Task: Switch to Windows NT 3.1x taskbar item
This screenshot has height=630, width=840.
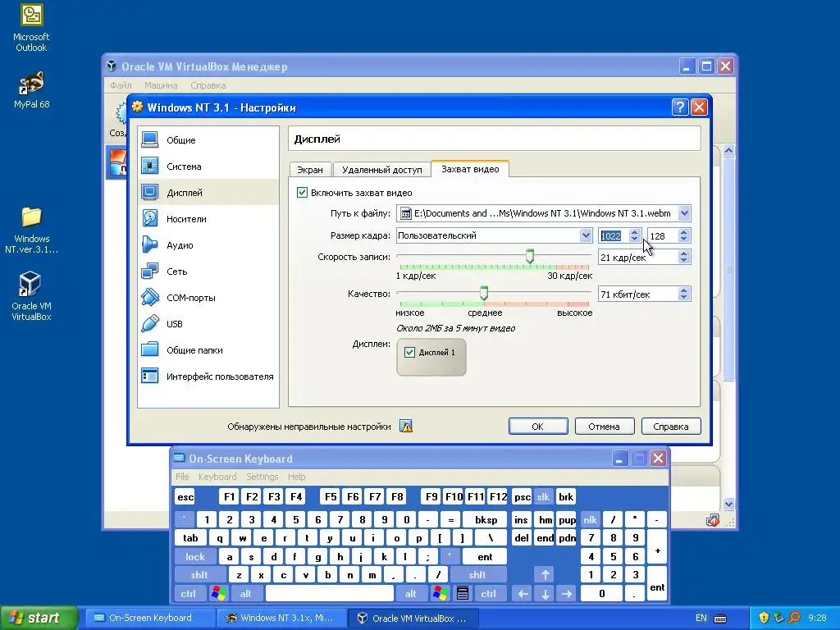Action: click(282, 618)
